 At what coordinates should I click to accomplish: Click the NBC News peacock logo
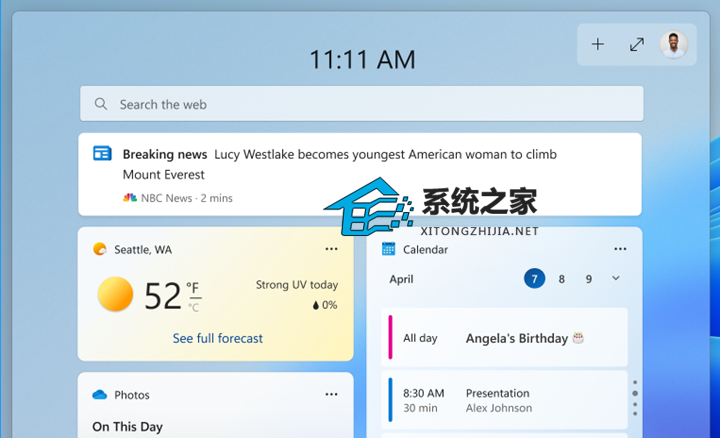(x=129, y=198)
